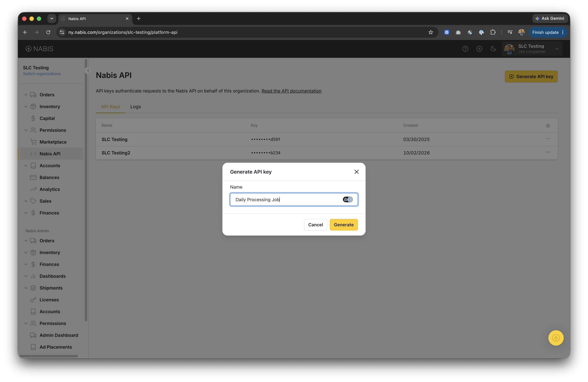
Task: Click the 1Password icon in Name field
Action: point(348,199)
